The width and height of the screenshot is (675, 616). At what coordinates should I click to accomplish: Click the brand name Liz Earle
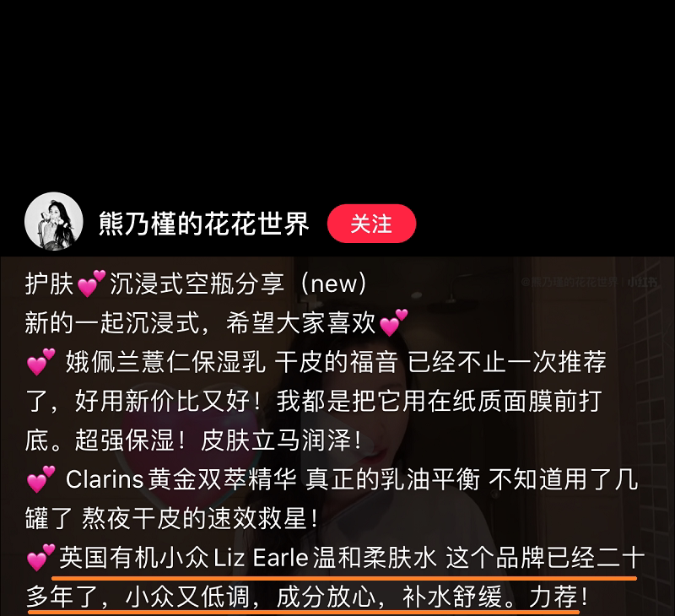pyautogui.click(x=261, y=558)
